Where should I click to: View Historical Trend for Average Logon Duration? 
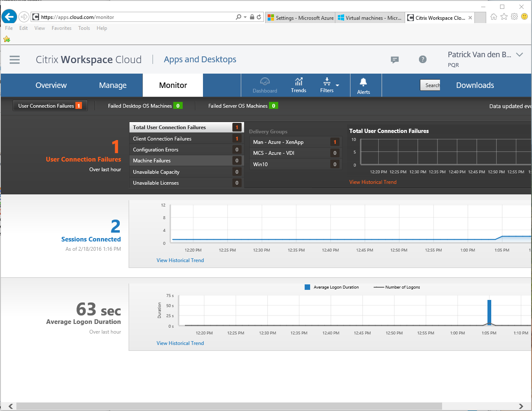pyautogui.click(x=180, y=343)
